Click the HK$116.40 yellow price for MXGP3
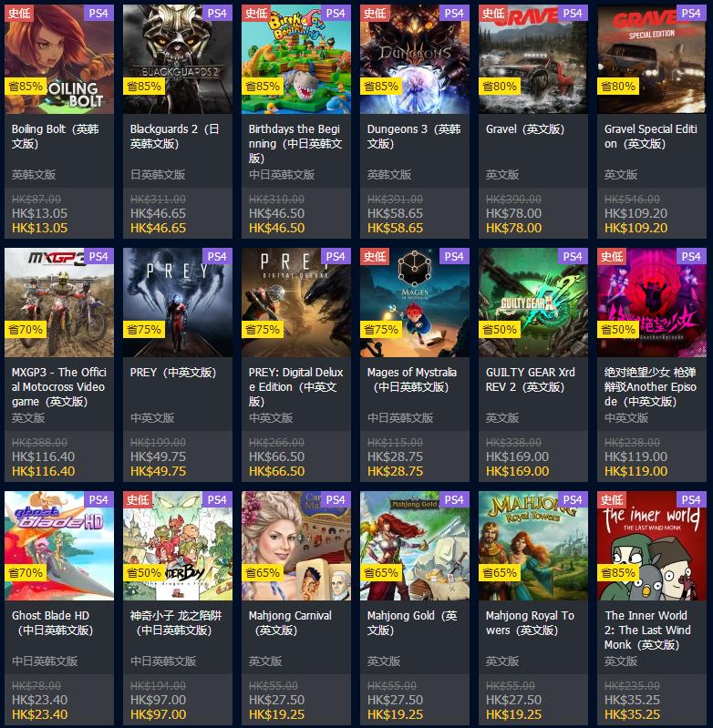This screenshot has height=728, width=713. 43,471
